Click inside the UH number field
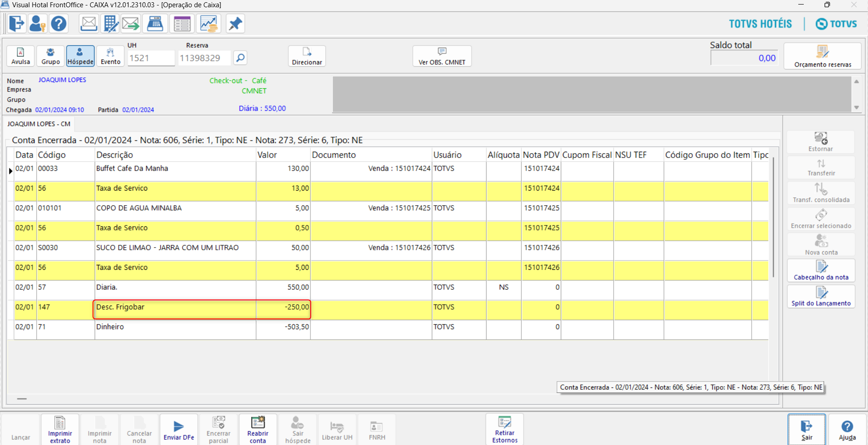 coord(150,58)
